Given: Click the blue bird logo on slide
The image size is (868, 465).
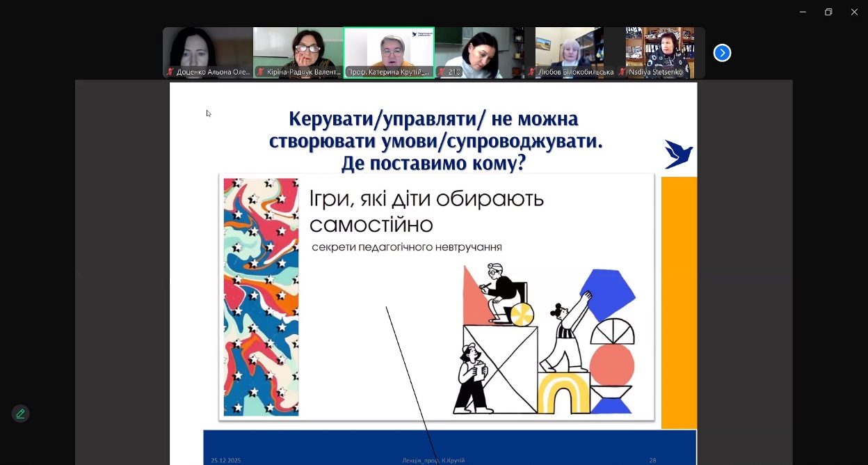Looking at the screenshot, I should point(678,154).
